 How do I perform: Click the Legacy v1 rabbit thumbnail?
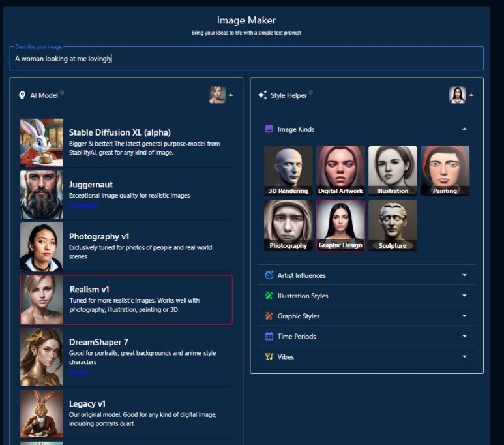click(x=42, y=414)
